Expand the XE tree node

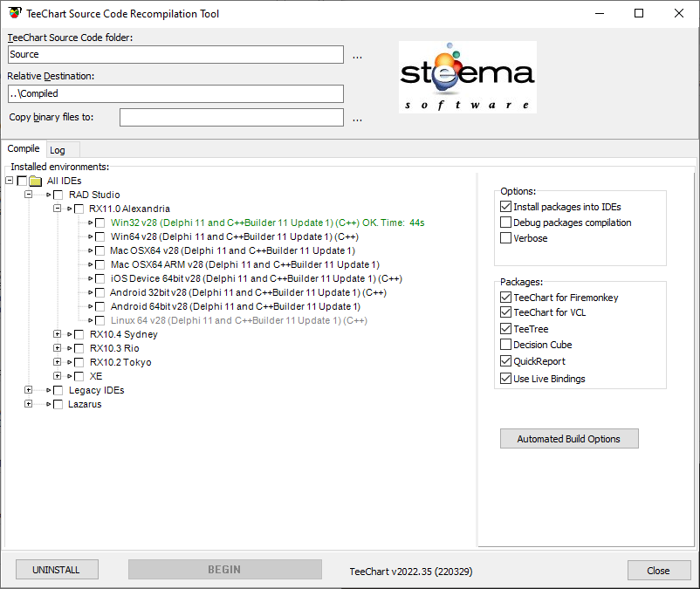pyautogui.click(x=57, y=376)
